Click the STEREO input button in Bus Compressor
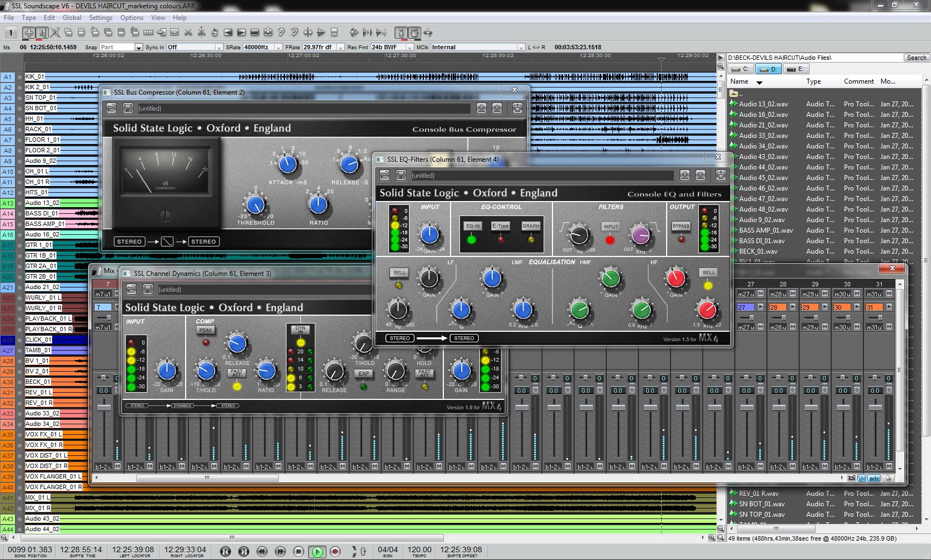931x560 pixels. 130,242
